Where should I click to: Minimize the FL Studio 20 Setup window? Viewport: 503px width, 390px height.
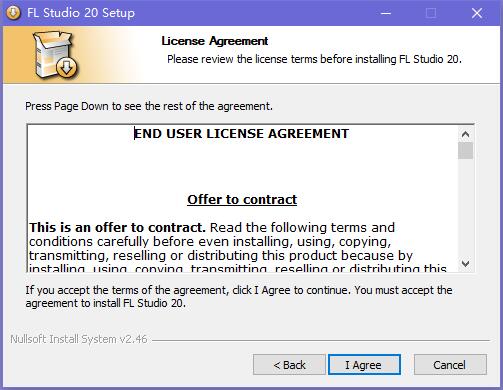point(386,13)
